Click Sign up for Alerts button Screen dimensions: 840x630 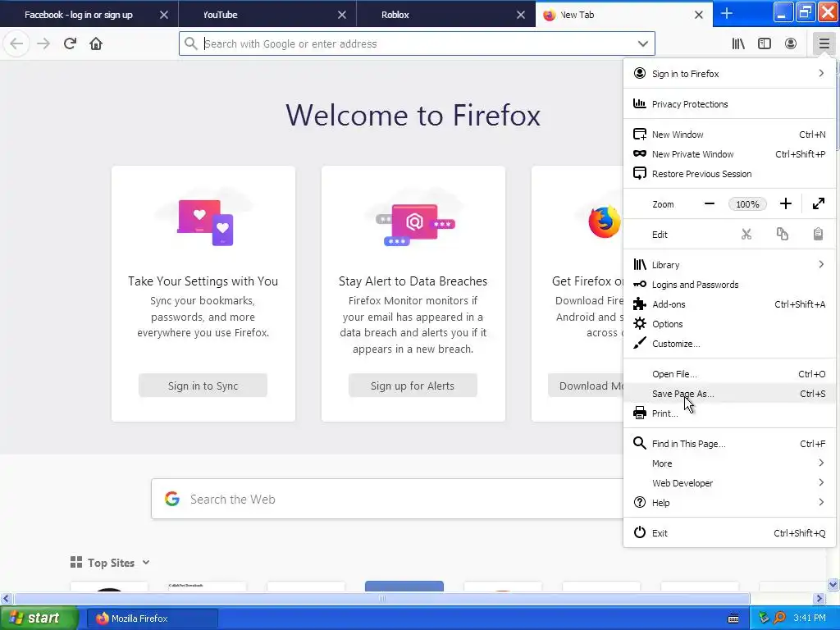[x=413, y=386]
